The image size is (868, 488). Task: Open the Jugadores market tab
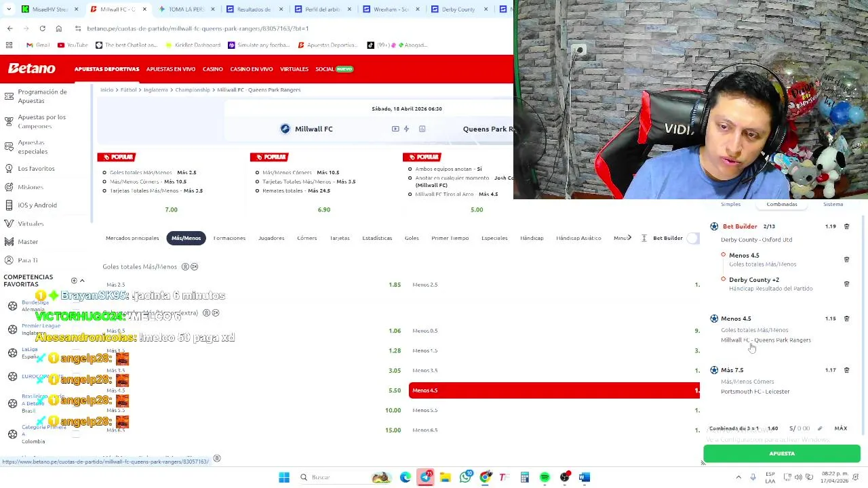coord(271,238)
